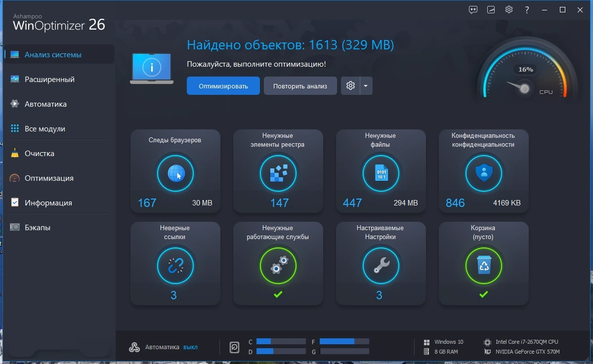Image resolution: width=593 pixels, height=364 pixels.
Task: Click the drive D usage bar
Action: point(281,351)
